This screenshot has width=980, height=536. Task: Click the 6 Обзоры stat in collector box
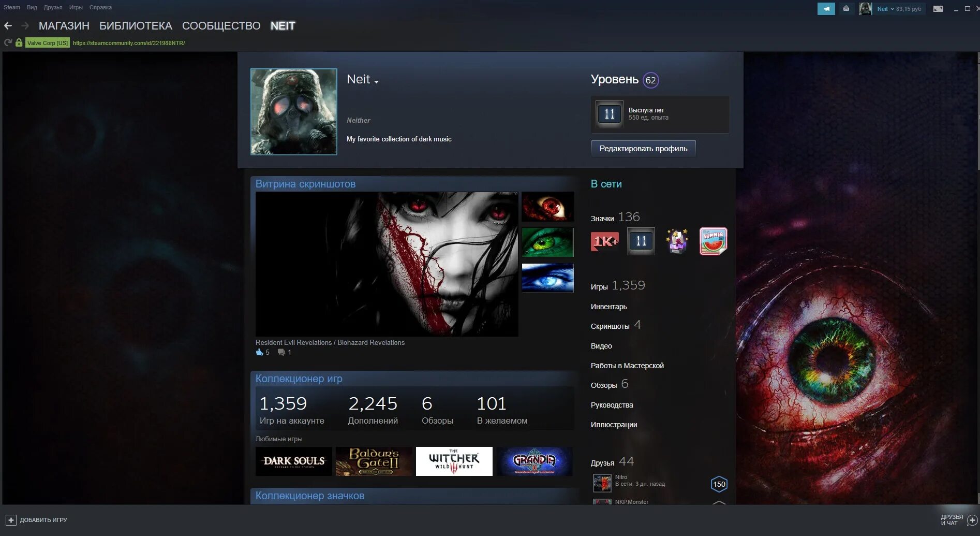point(437,410)
